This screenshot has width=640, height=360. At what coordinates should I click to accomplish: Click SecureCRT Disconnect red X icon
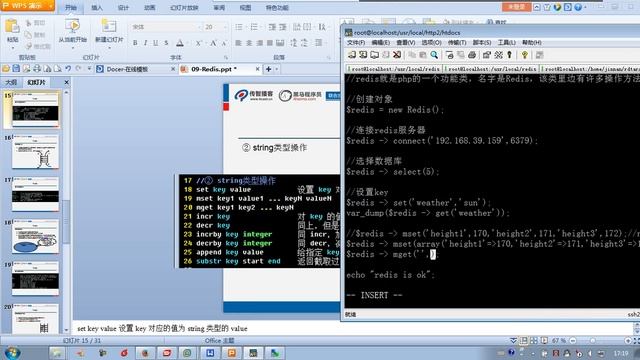pyautogui.click(x=397, y=55)
